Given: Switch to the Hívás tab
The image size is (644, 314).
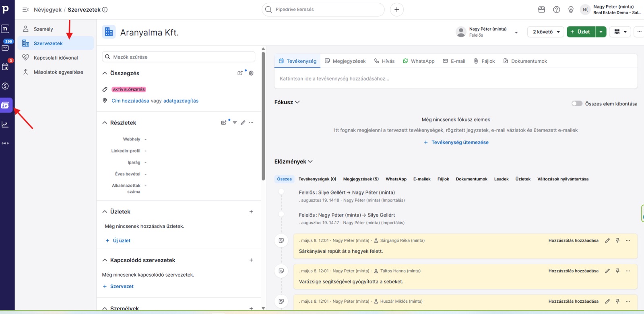Looking at the screenshot, I should pos(384,61).
